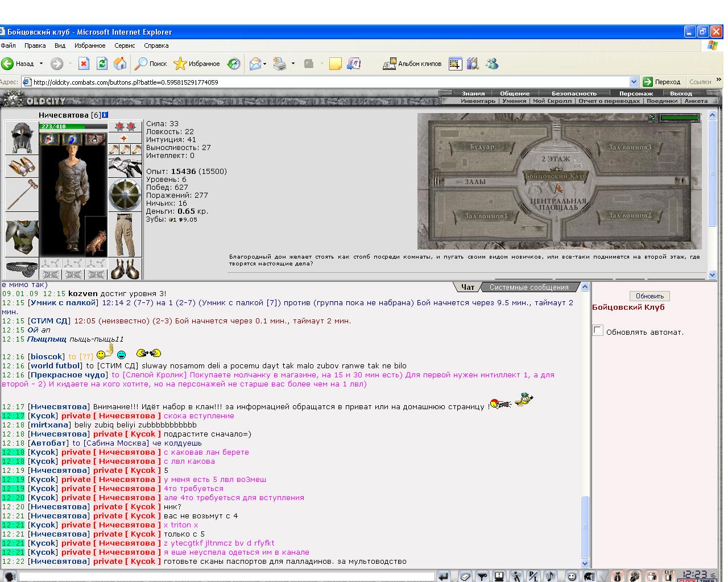This screenshot has width=728, height=582.
Task: Click the 273/410 health bar
Action: tap(73, 126)
